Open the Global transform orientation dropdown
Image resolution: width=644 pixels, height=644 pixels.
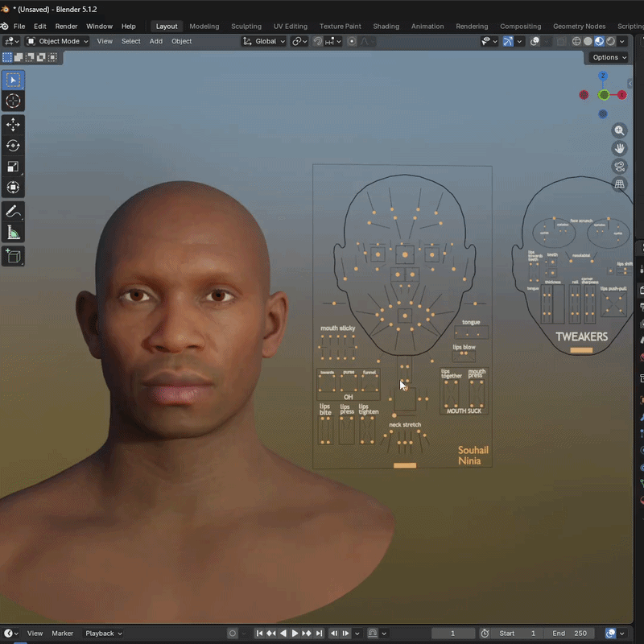pos(264,42)
